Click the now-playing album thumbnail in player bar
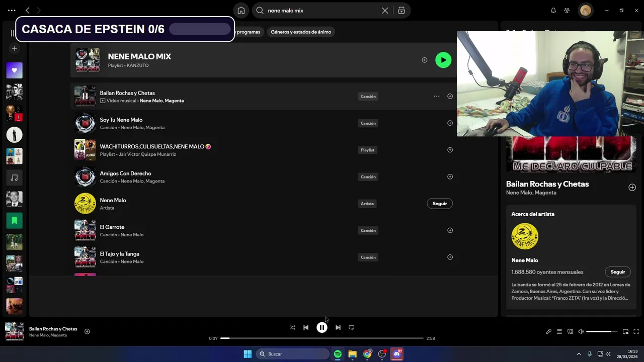Viewport: 644px width, 362px height. [14, 332]
